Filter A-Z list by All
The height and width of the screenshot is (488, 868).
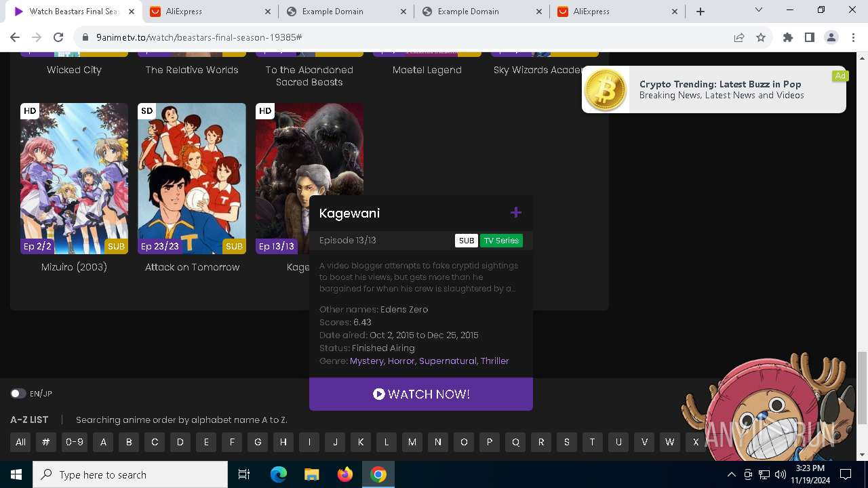coord(20,442)
